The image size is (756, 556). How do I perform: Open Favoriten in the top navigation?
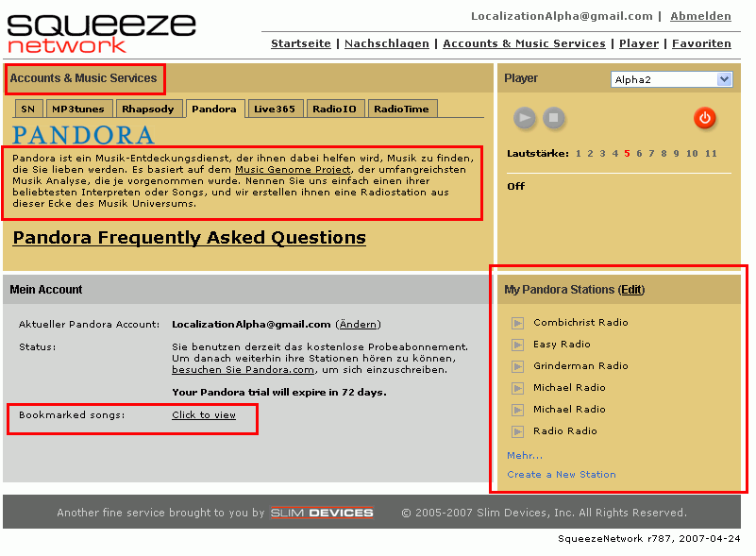701,43
